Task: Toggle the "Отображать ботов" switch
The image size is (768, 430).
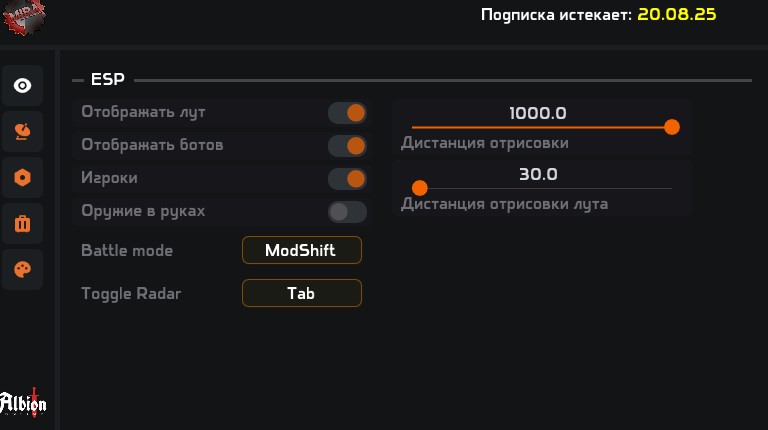Action: (x=347, y=146)
